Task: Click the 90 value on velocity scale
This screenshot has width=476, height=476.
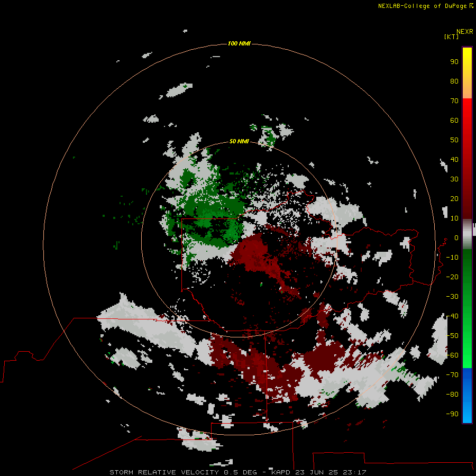Action: (x=454, y=62)
